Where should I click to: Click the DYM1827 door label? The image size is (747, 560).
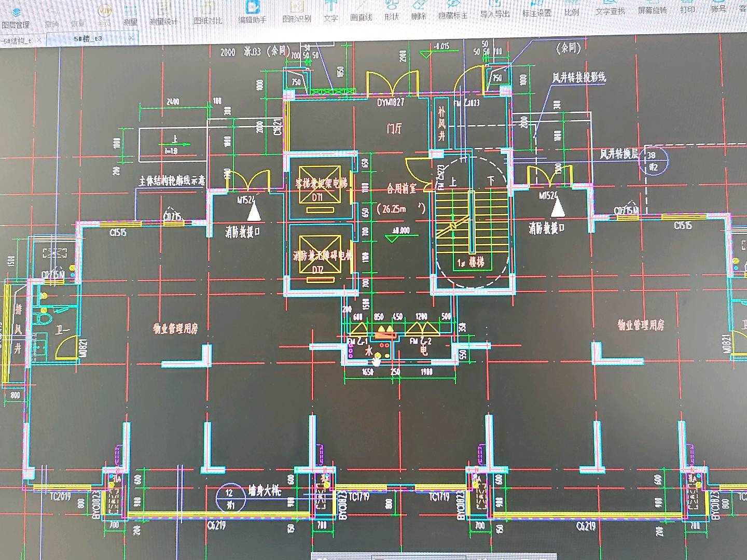click(391, 103)
